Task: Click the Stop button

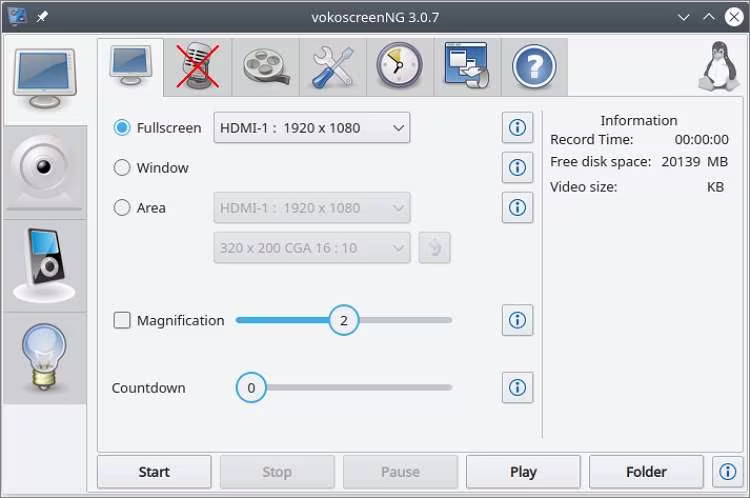Action: point(277,472)
